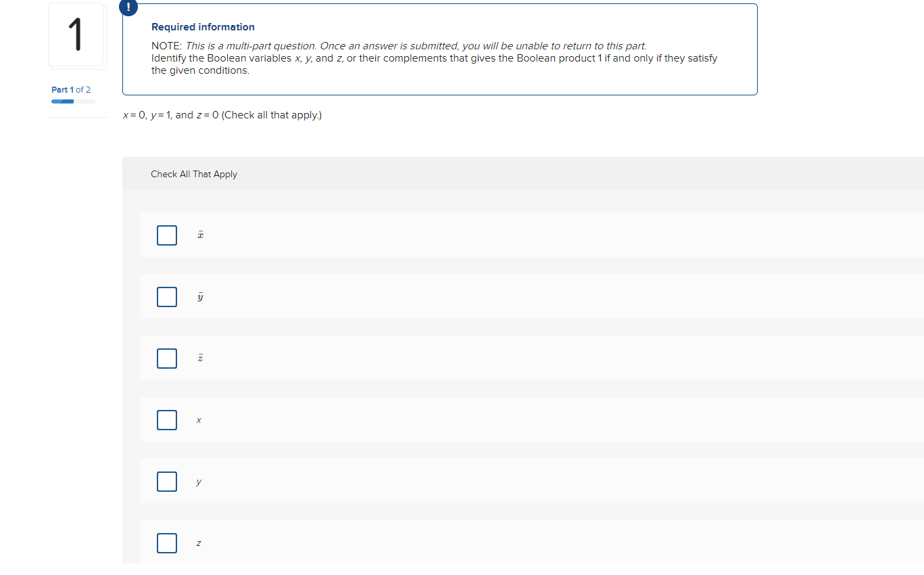The image size is (924, 575).
Task: Click the y option label
Action: click(198, 481)
